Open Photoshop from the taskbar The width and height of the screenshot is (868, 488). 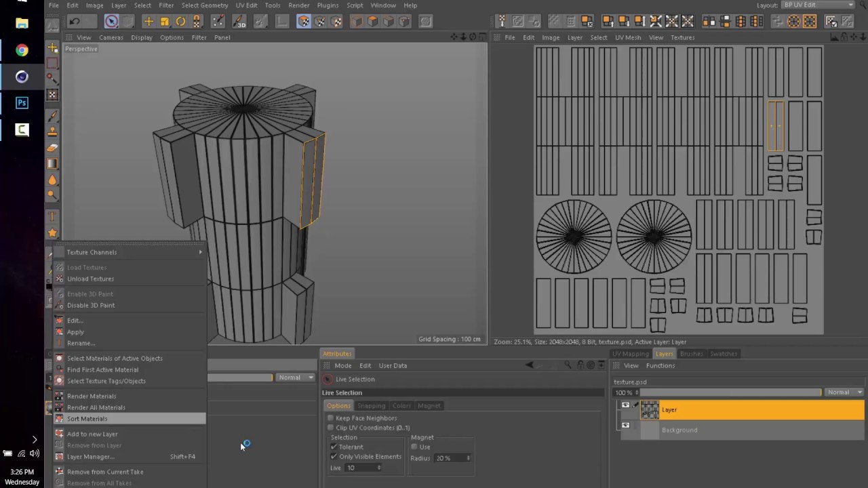point(22,103)
